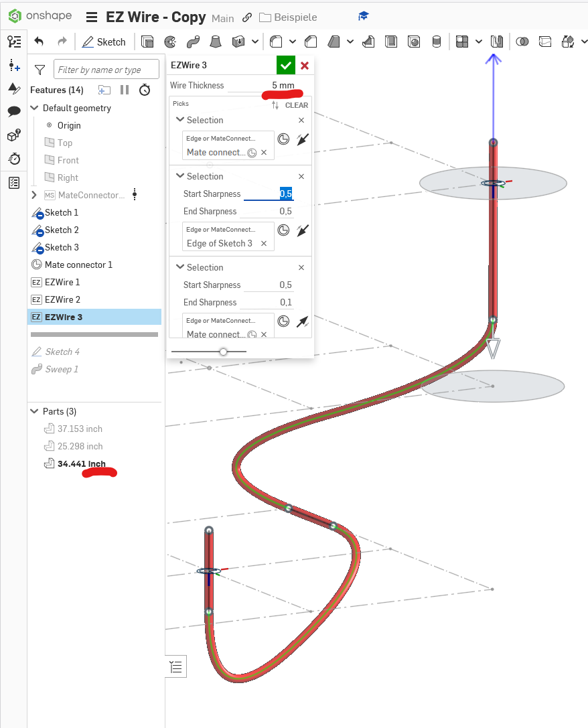588x728 pixels.
Task: Adjust the dialog slider handle
Action: click(223, 352)
